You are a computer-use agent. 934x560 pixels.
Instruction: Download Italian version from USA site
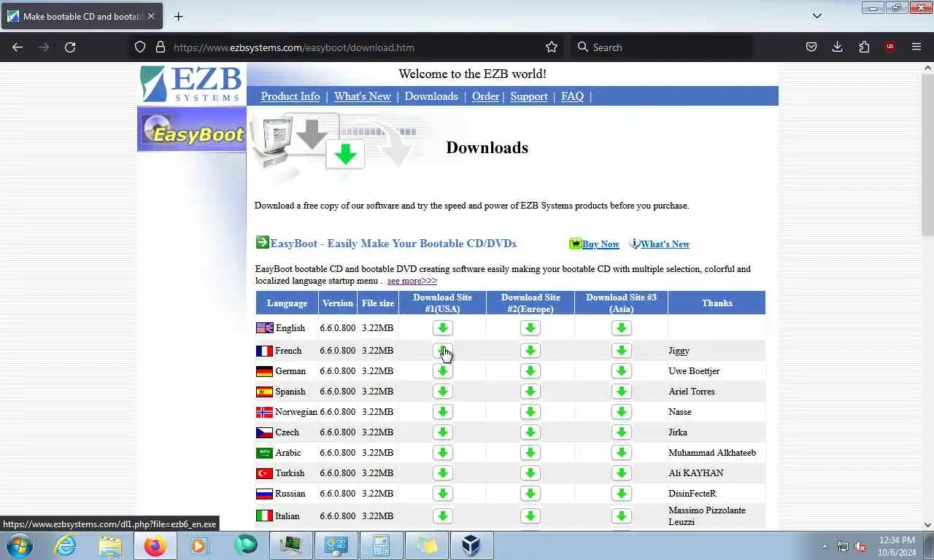click(x=442, y=516)
